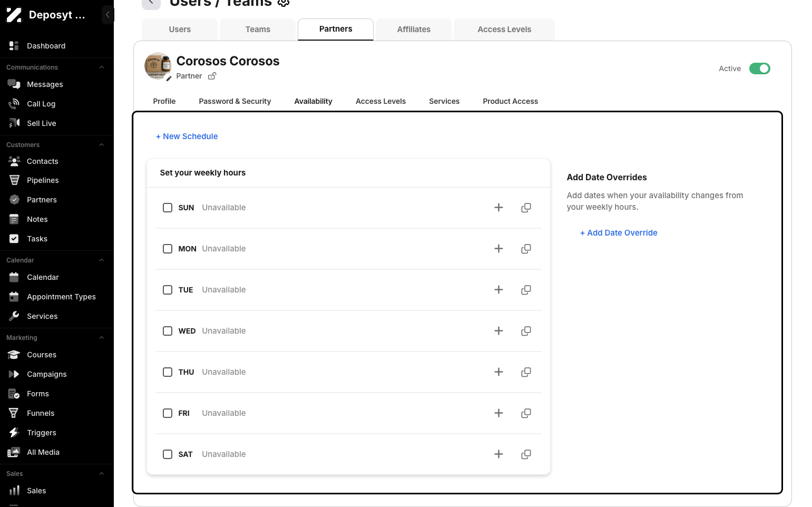Open the Messages chat icon
This screenshot has width=812, height=507.
pos(14,84)
